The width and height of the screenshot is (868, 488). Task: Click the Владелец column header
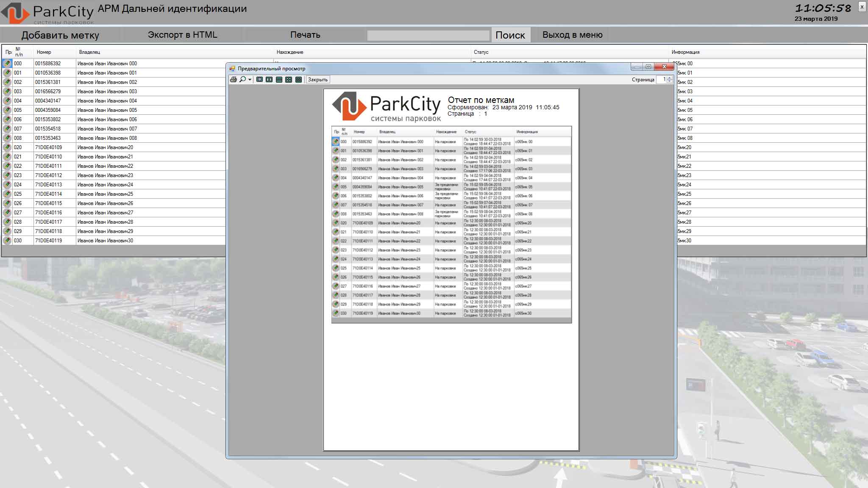[x=89, y=52]
